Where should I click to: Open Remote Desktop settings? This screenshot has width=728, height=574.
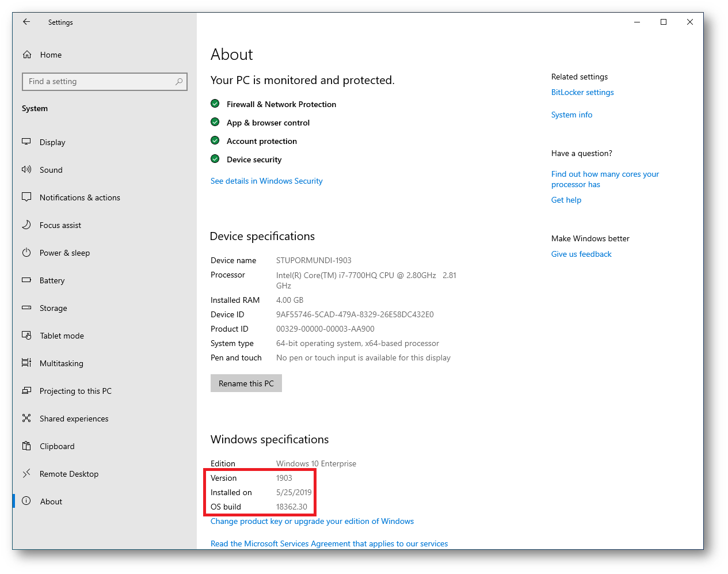click(x=104, y=474)
